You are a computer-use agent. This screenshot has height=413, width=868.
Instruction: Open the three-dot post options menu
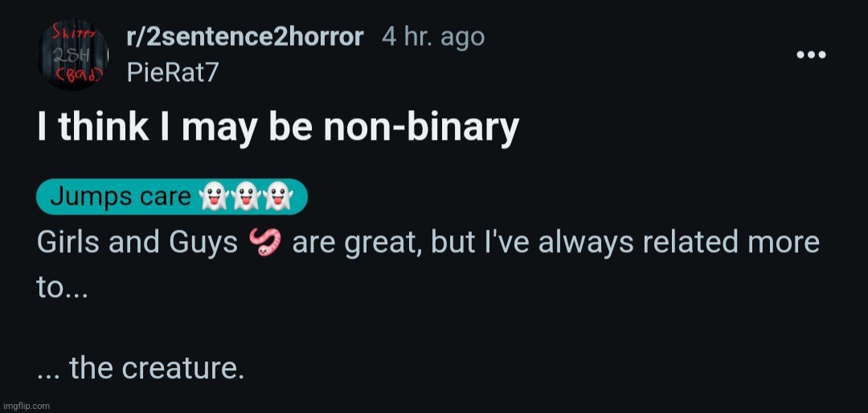[x=811, y=55]
